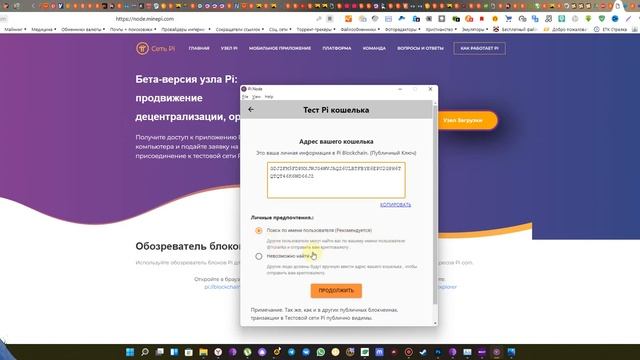The height and width of the screenshot is (360, 640).
Task: Expand the 'Медицина' bookmarks folder
Action: coord(44,29)
